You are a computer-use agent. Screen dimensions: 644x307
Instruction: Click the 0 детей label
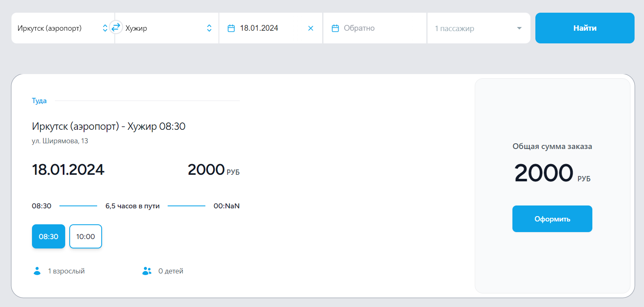[x=171, y=271]
